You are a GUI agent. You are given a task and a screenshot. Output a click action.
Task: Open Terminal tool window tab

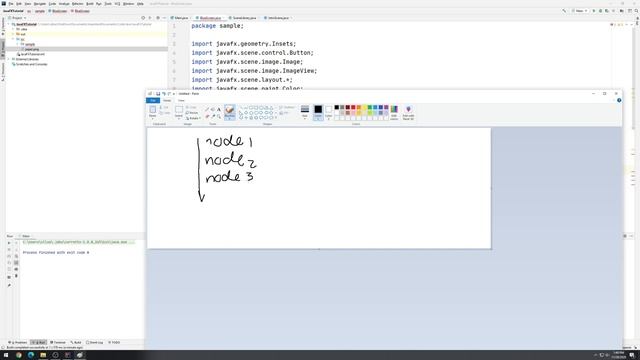coord(58,342)
